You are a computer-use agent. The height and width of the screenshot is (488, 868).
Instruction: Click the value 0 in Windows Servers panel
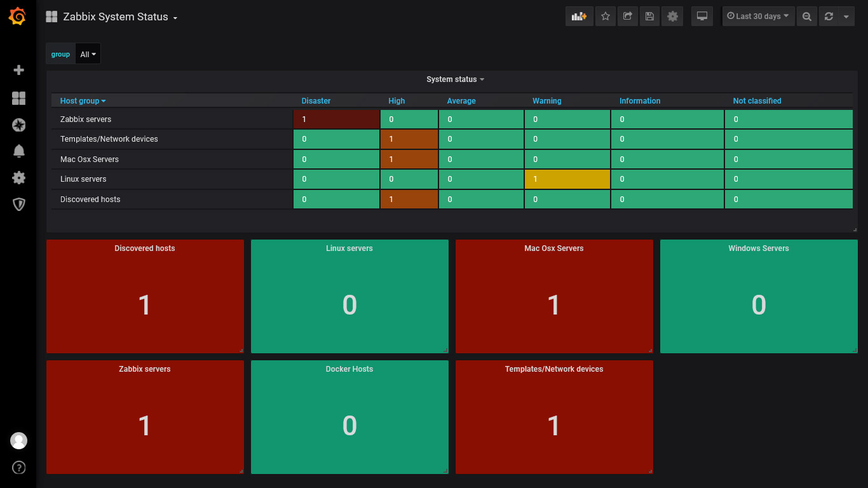[759, 305]
